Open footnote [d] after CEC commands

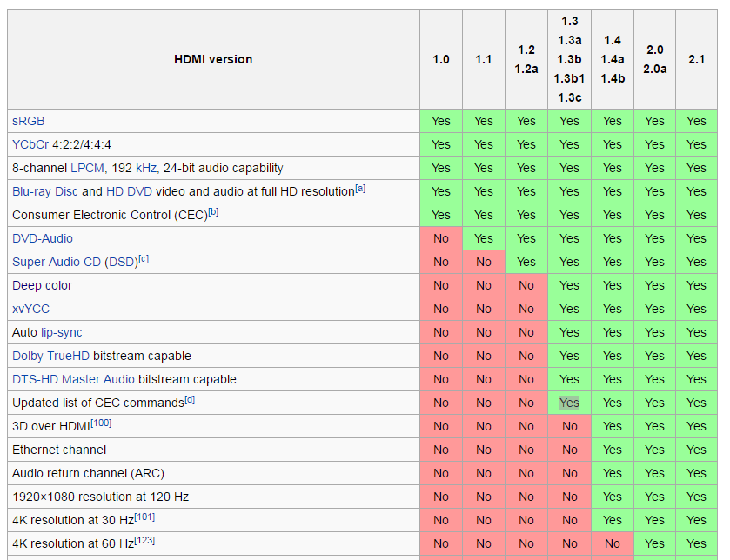(190, 400)
